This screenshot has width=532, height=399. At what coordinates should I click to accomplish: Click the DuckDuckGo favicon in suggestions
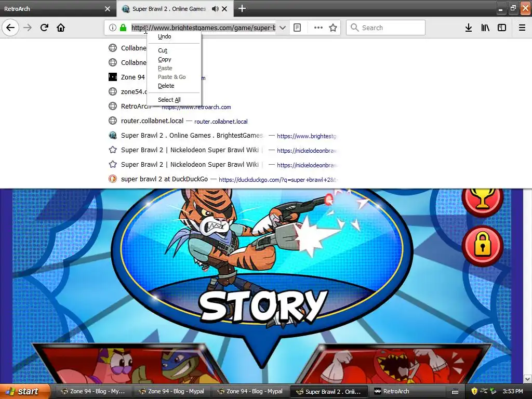point(113,179)
